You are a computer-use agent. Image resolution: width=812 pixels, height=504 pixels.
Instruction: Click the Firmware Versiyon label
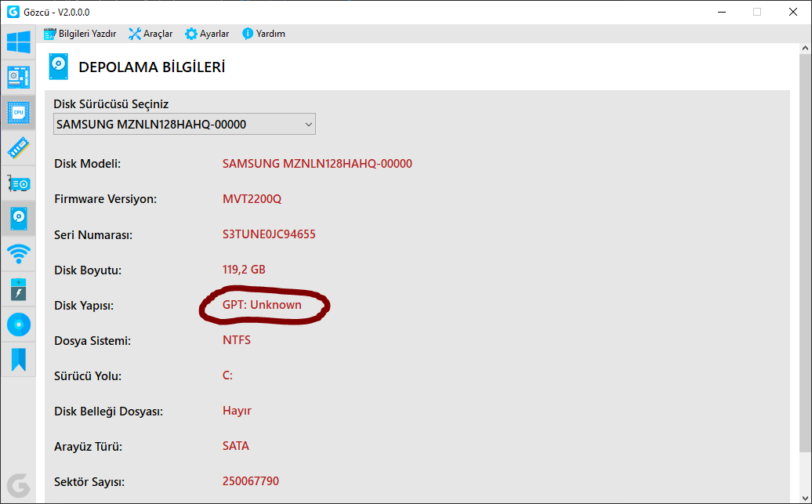[106, 199]
